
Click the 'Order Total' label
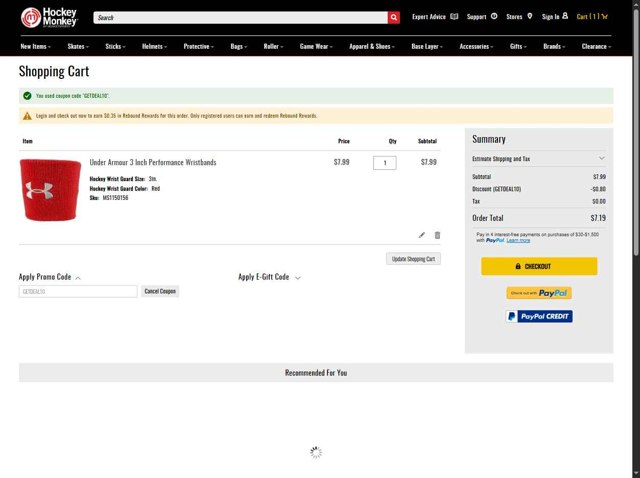[x=488, y=218]
